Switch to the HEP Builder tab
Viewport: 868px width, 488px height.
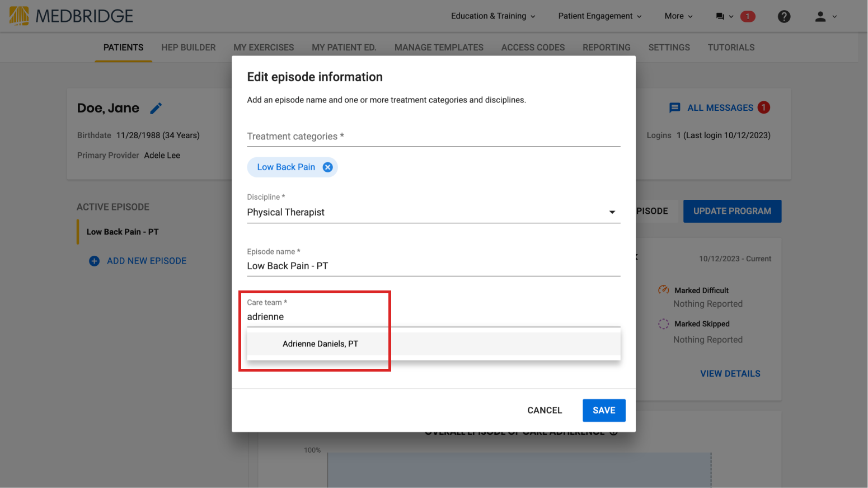pos(189,48)
